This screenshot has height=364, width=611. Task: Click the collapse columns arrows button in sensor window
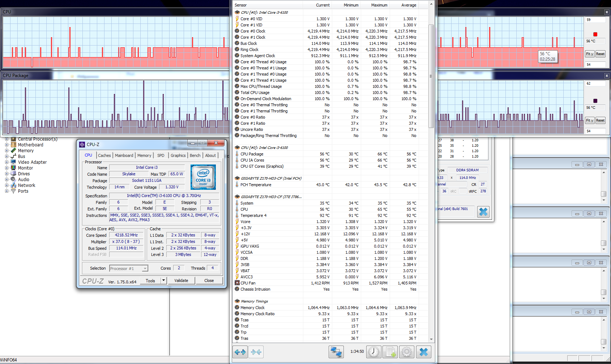point(256,352)
